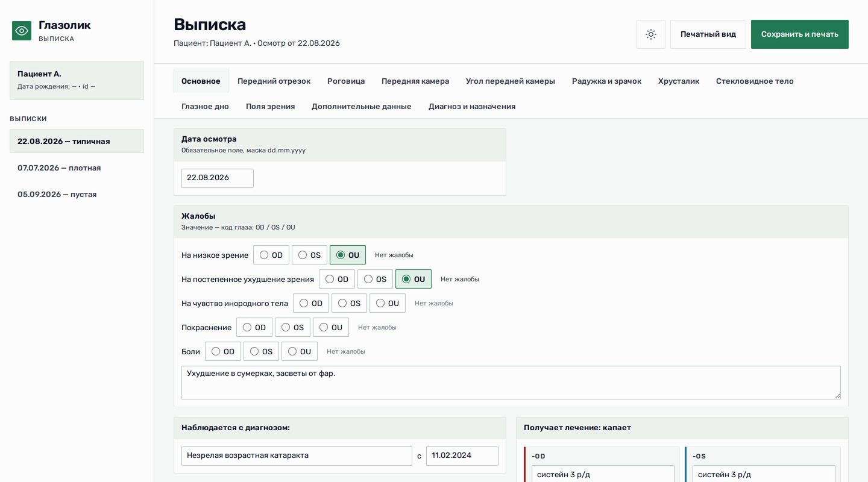The image size is (868, 482).
Task: Click the Получает лечение: капает header
Action: click(x=682, y=428)
